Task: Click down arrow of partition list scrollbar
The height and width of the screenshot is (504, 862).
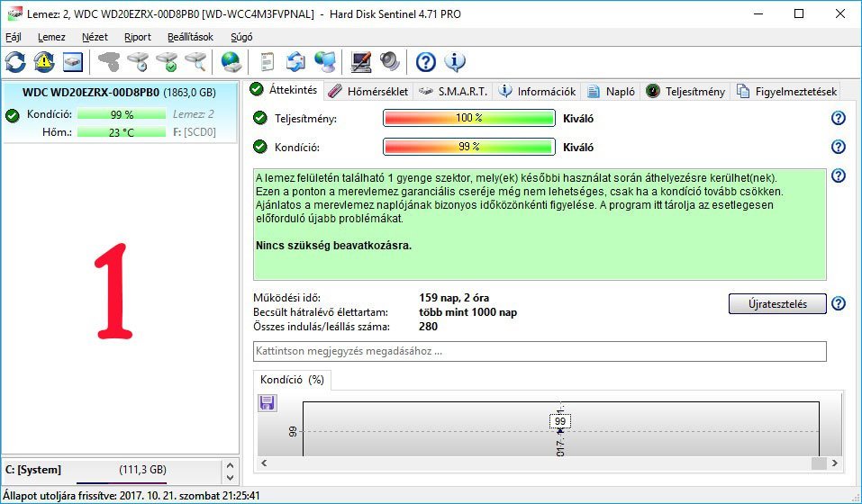Action: 231,478
